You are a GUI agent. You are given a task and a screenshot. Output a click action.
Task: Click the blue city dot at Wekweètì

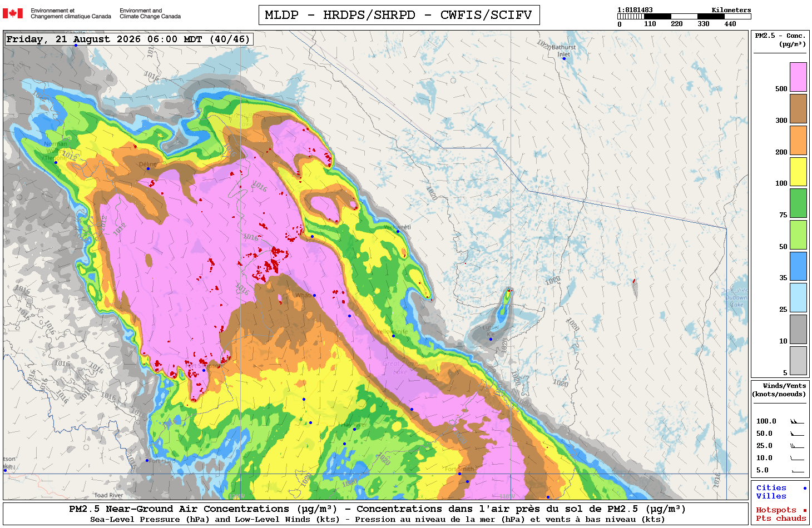pyautogui.click(x=398, y=232)
